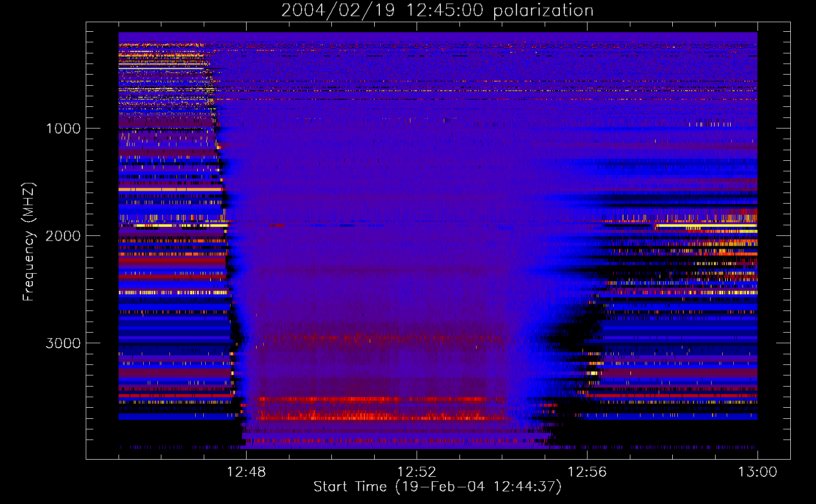Click the plot title '2004/02/19 12:45:00 polarization'
Viewport: 816px width, 504px height.
pyautogui.click(x=437, y=11)
